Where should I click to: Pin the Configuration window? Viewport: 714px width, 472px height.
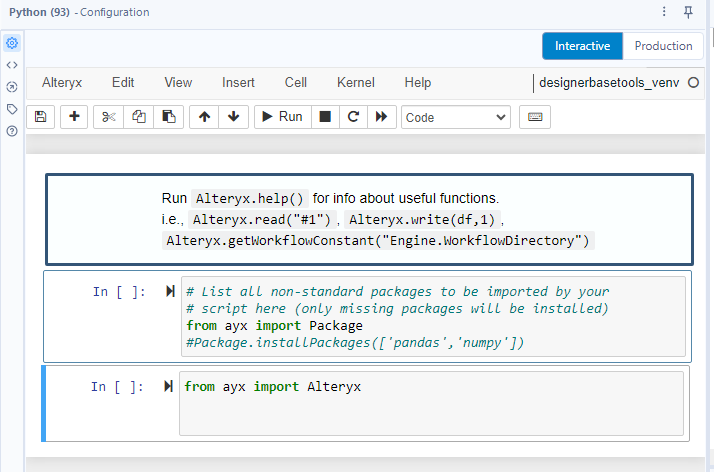[688, 12]
